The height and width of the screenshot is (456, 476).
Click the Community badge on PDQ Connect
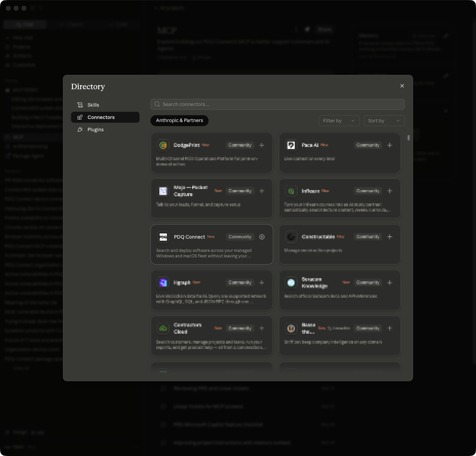pos(240,237)
